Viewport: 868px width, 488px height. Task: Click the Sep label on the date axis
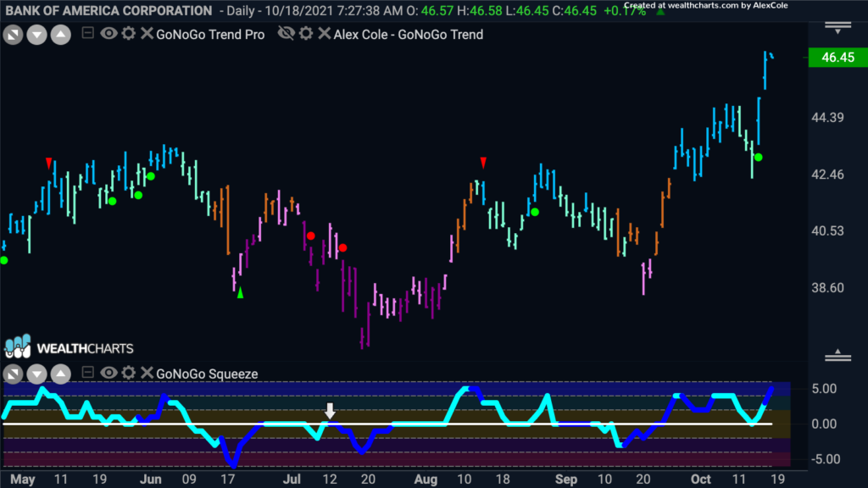pyautogui.click(x=565, y=480)
